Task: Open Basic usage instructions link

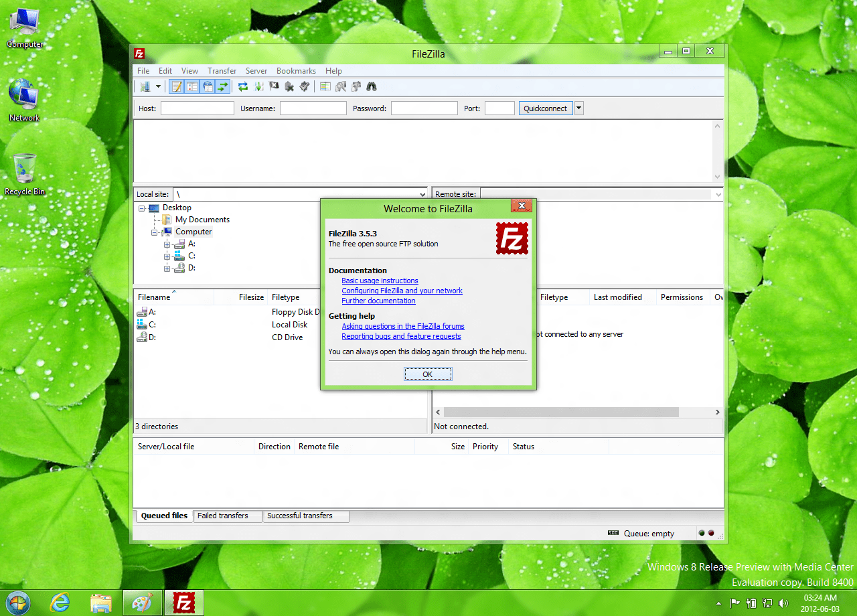Action: click(380, 281)
